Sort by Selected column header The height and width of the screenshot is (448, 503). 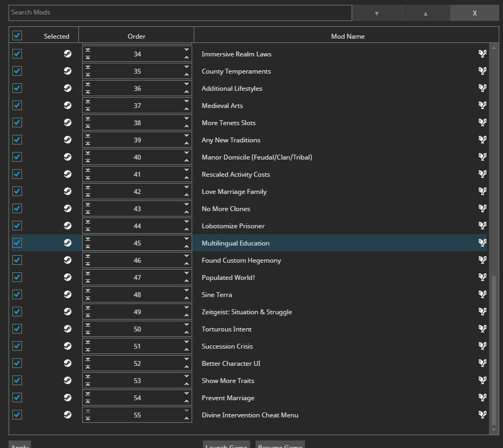(x=56, y=37)
